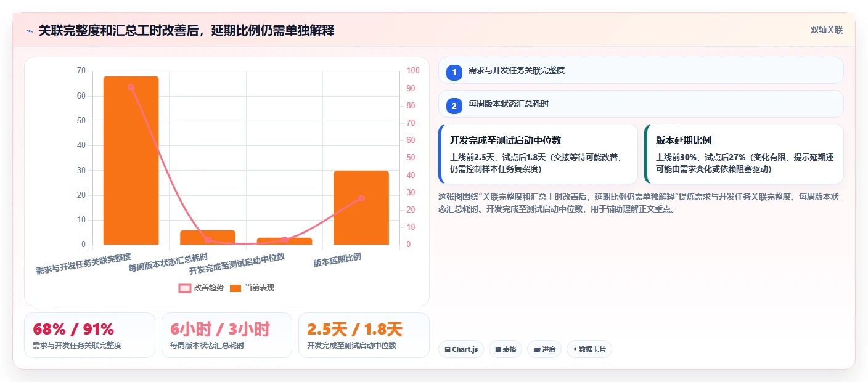This screenshot has width=868, height=382.
Task: Click the trend line point on 版本延期比例 bar
Action: pyautogui.click(x=361, y=198)
